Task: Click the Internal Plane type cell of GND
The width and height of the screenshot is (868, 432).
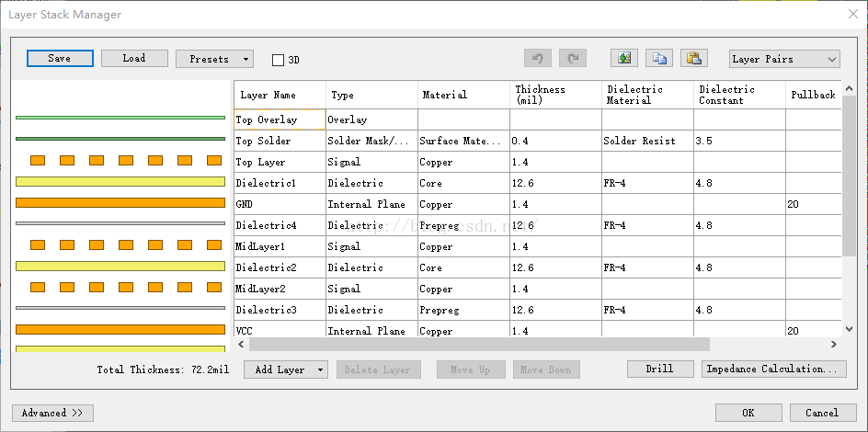Action: click(x=372, y=204)
